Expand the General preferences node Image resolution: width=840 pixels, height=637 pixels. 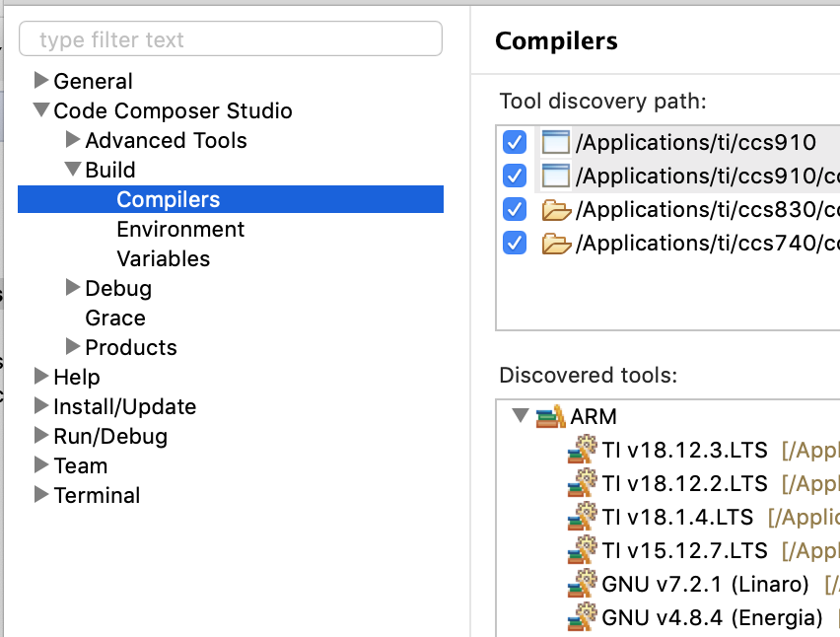click(x=41, y=80)
